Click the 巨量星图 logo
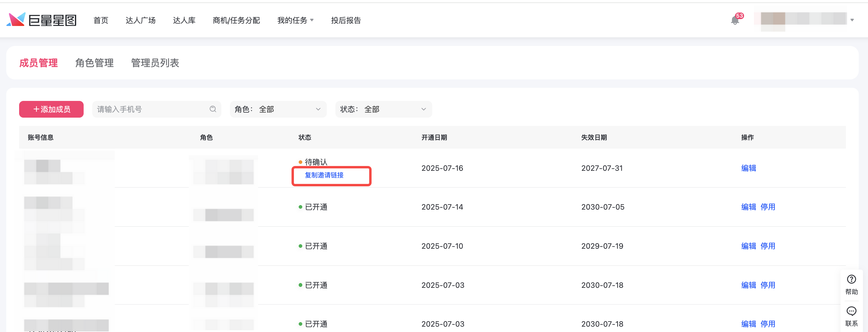The height and width of the screenshot is (332, 868). [x=42, y=20]
